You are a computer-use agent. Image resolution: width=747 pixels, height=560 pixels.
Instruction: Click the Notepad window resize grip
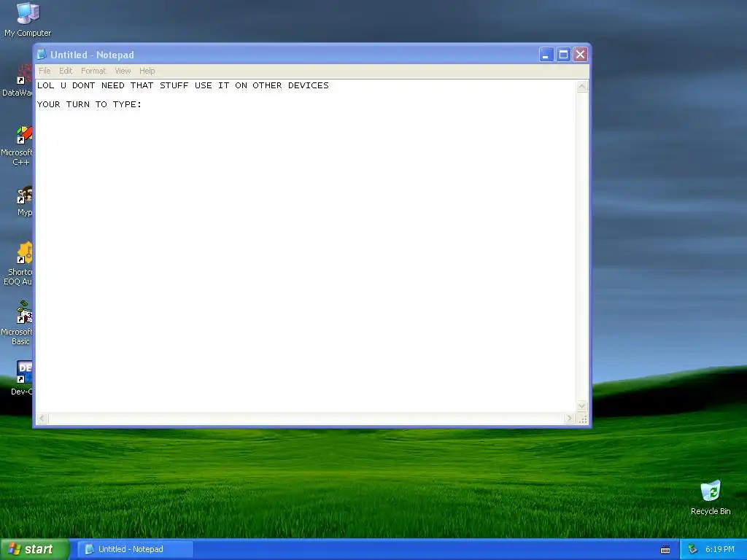click(582, 419)
